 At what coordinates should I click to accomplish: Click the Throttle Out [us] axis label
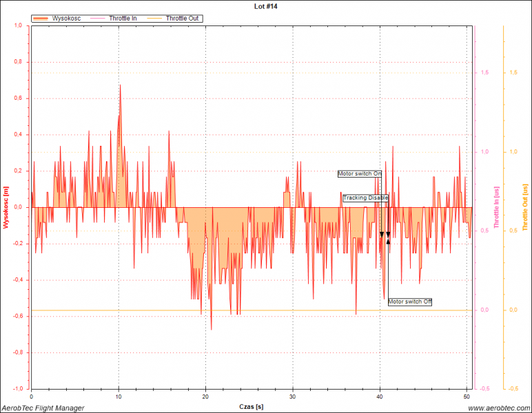pos(525,207)
